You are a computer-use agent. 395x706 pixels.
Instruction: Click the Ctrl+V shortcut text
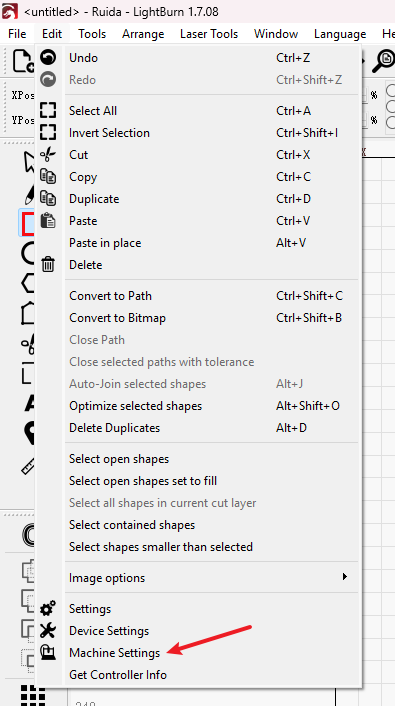click(x=294, y=221)
